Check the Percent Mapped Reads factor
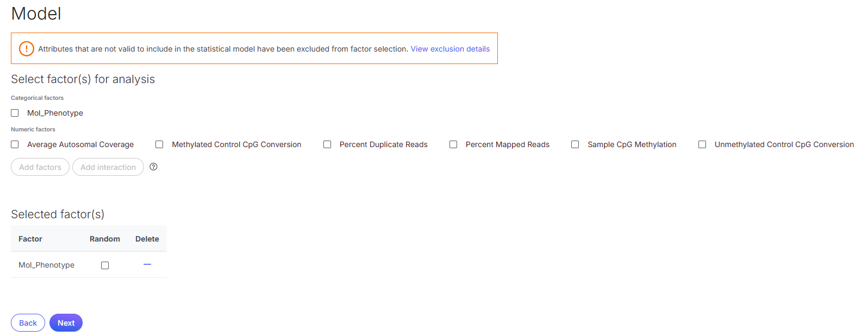This screenshot has height=336, width=868. point(453,144)
